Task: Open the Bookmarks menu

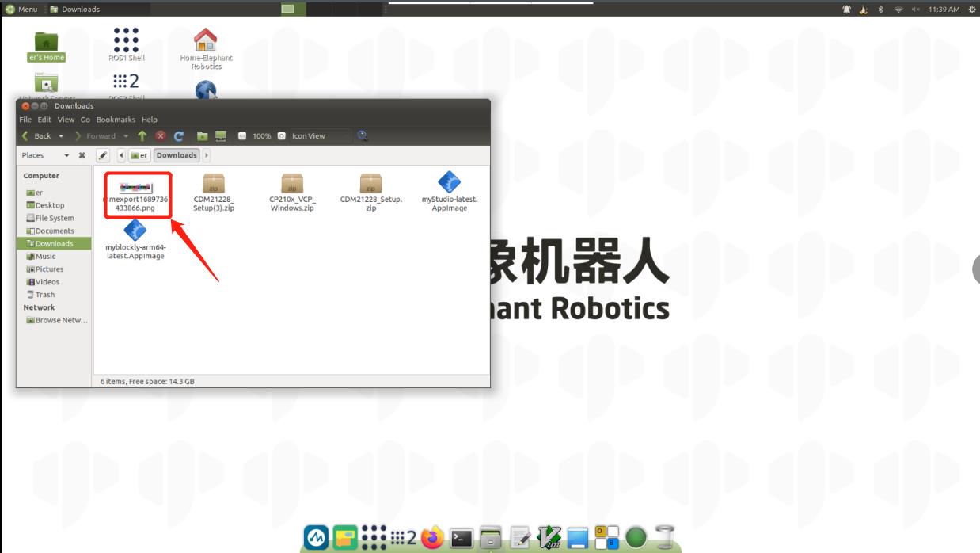Action: (x=116, y=120)
